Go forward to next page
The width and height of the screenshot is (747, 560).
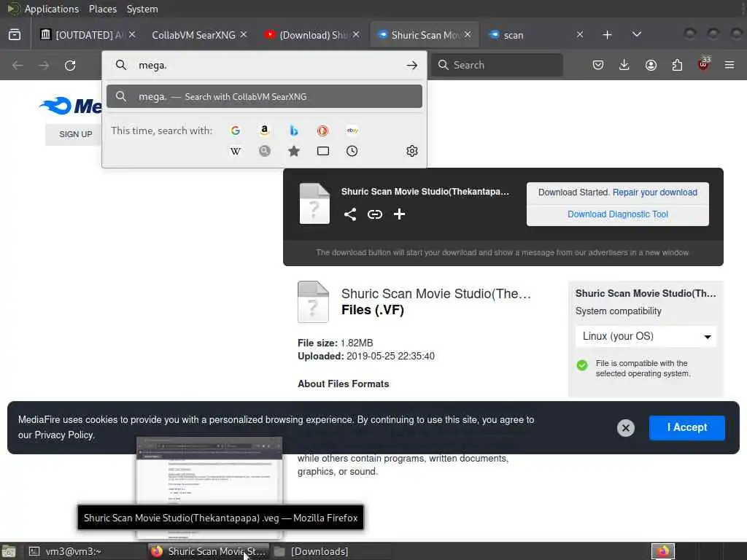tap(44, 65)
